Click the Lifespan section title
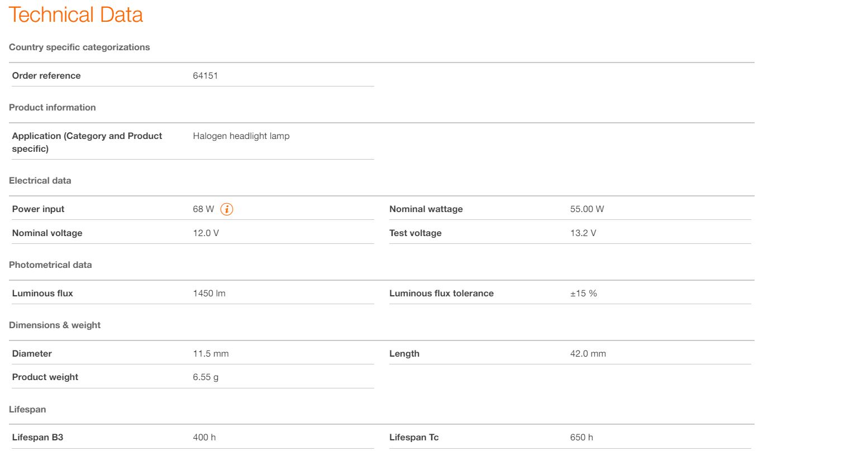 tap(27, 410)
